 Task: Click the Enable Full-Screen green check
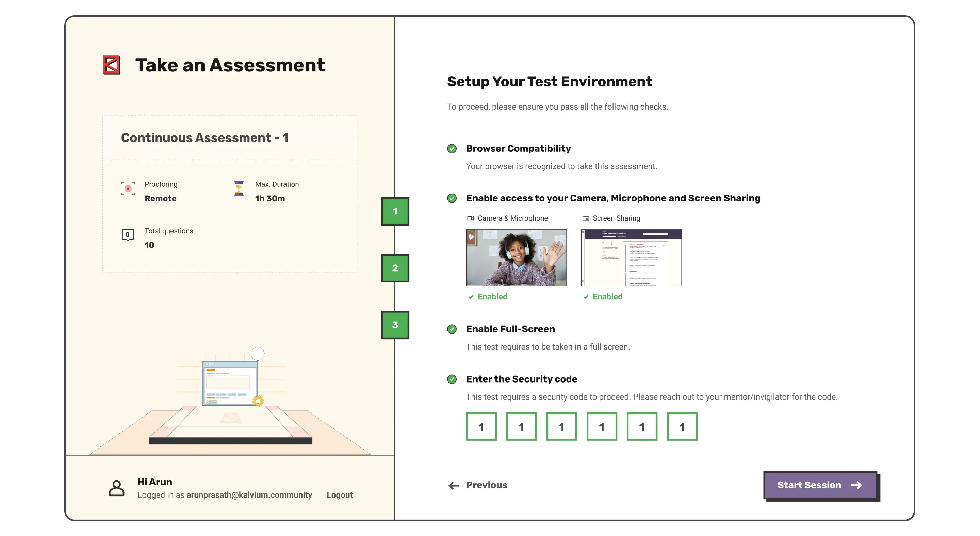pyautogui.click(x=452, y=329)
